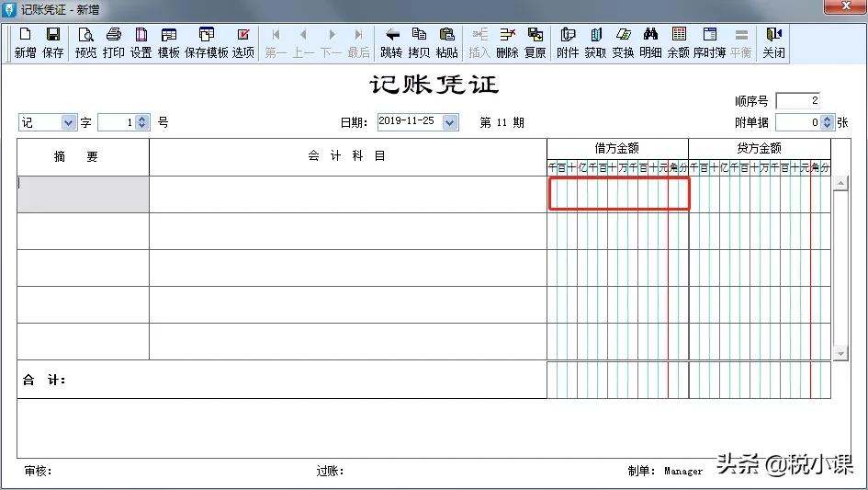Screen dimensions: 868x490
Task: Print the voucher using 打印 icon
Action: point(114,42)
